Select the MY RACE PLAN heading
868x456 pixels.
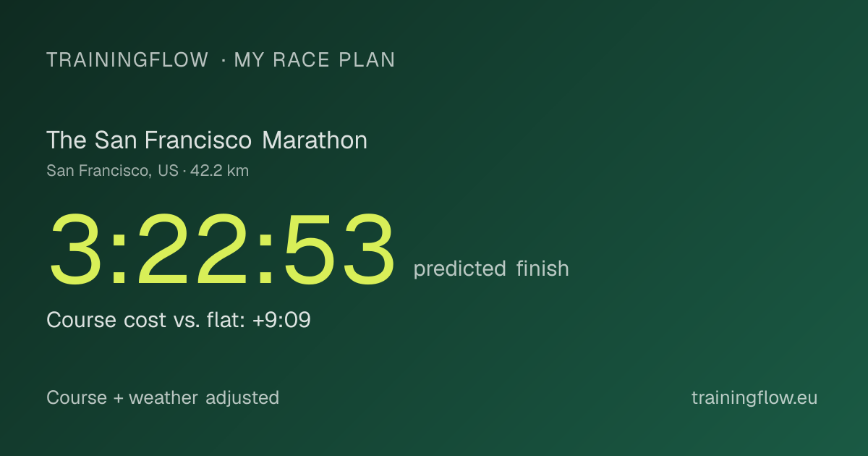point(315,60)
